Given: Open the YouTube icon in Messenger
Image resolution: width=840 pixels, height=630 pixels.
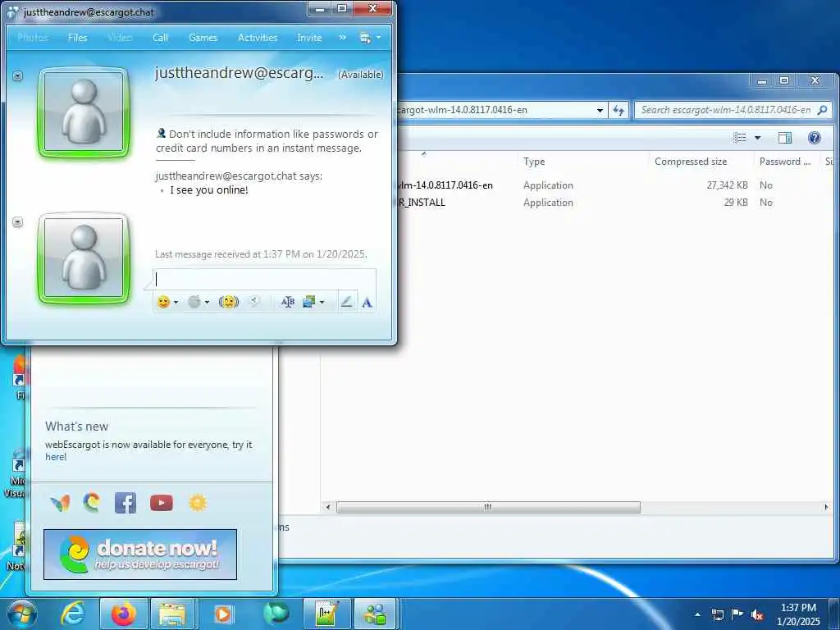Looking at the screenshot, I should point(162,503).
